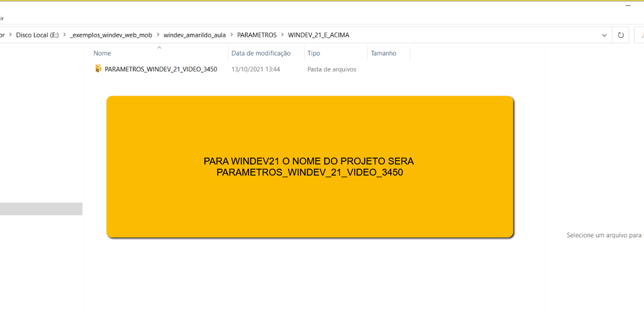Click the yellow folder icon of PARAMETROS_WINDEV_21_VIDEO_3450

[x=98, y=69]
